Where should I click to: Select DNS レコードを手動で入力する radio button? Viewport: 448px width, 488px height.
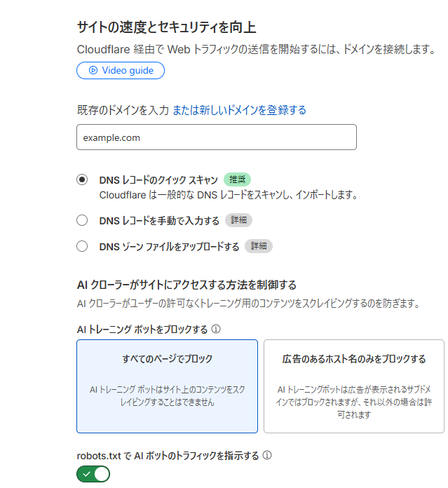coord(82,220)
